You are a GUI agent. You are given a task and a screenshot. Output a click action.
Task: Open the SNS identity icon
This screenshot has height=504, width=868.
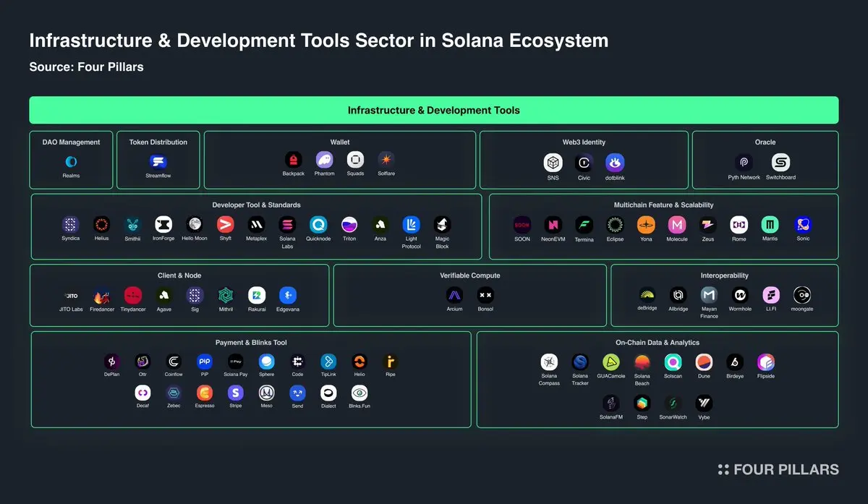tap(553, 163)
